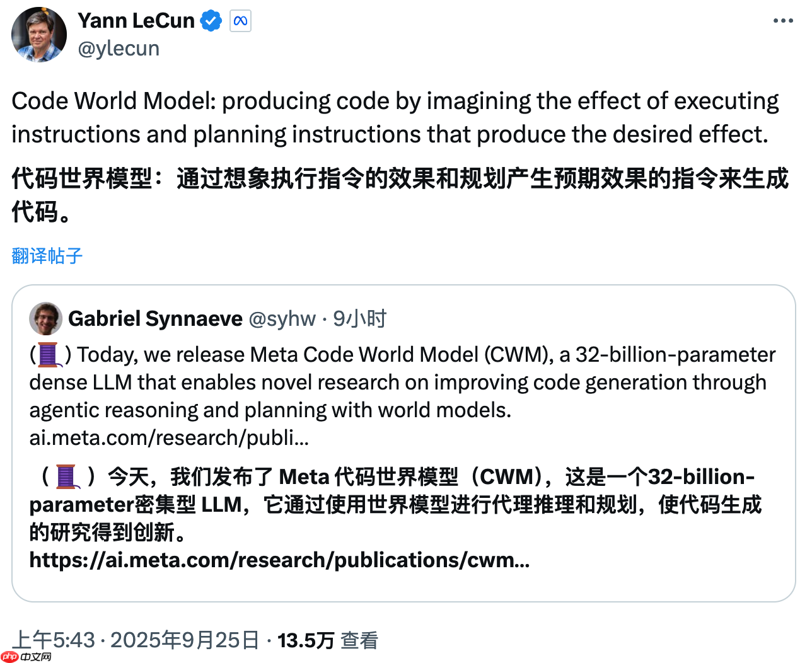Open the 翻译帖子 translate link

click(46, 255)
